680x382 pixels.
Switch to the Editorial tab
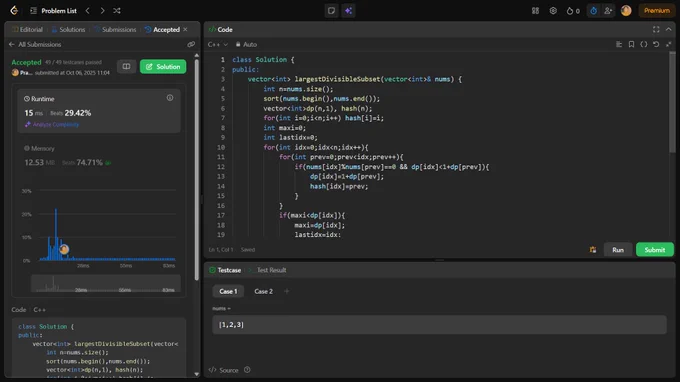coord(27,29)
